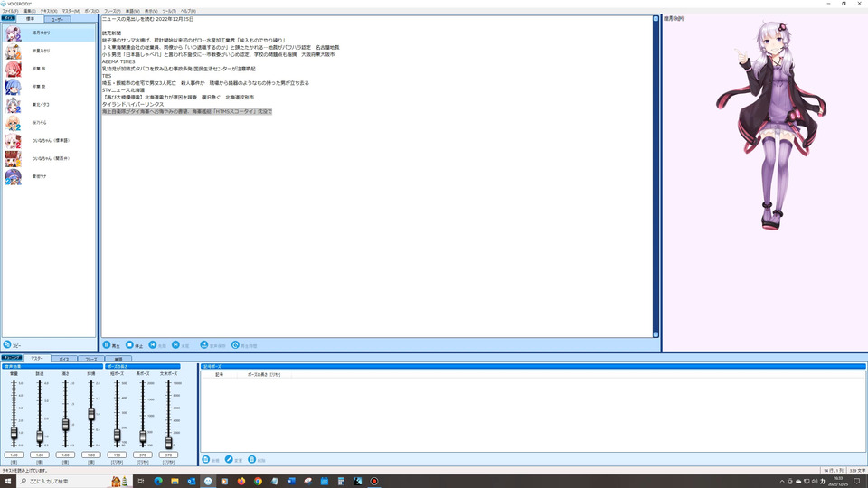Open the ヘルプ(H) menu

[x=188, y=11]
